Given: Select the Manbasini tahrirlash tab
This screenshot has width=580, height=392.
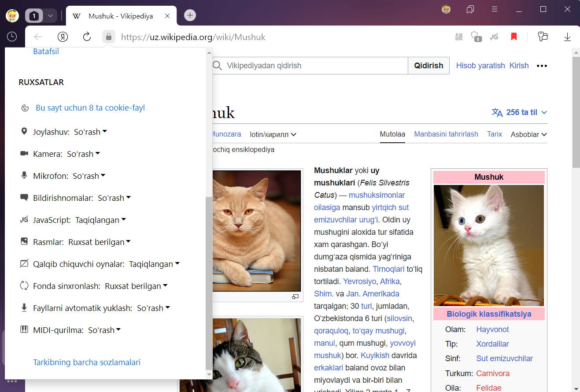Looking at the screenshot, I should (x=446, y=134).
